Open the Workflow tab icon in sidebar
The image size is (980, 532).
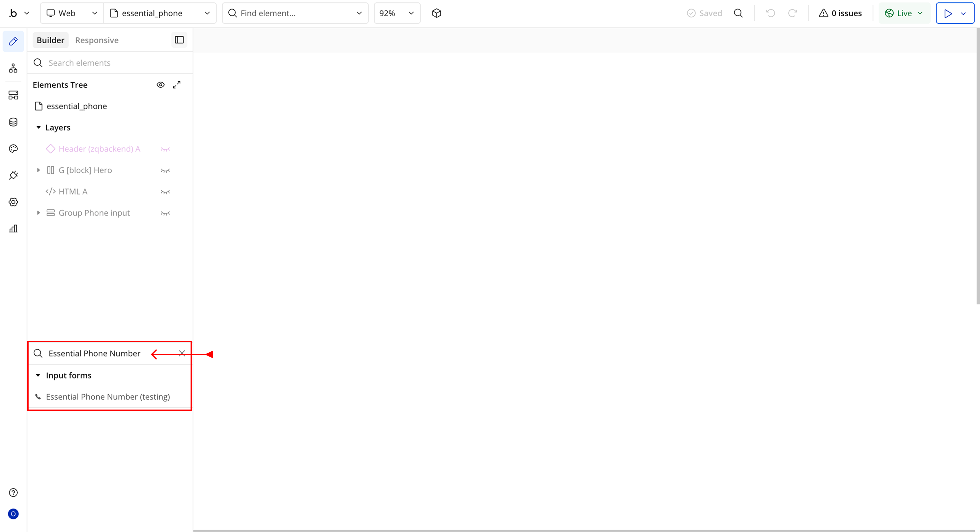(13, 68)
